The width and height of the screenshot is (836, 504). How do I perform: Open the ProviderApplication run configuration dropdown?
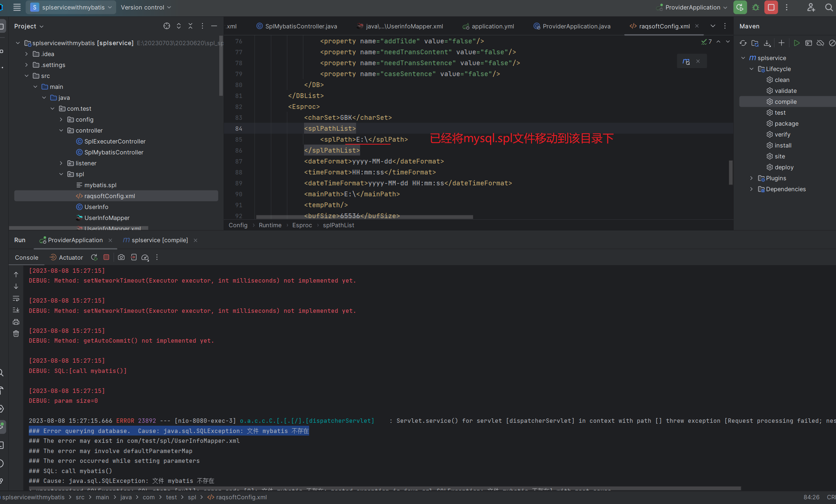click(725, 7)
